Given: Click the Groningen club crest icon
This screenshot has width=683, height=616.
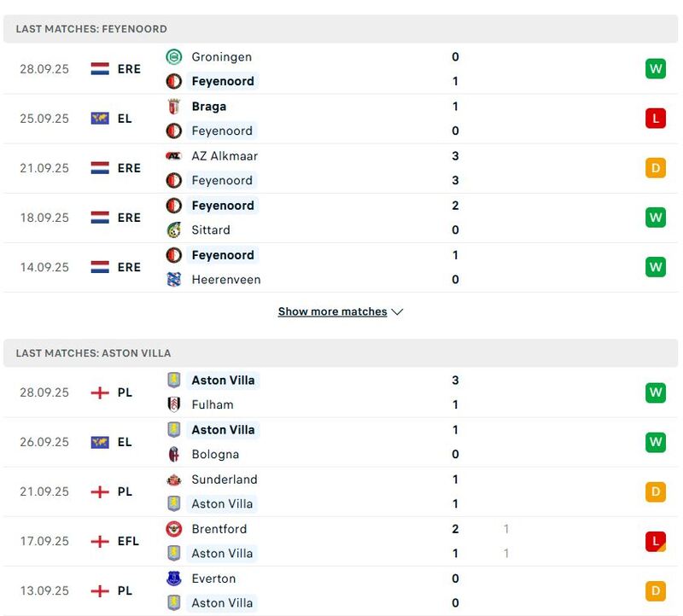Looking at the screenshot, I should [x=174, y=57].
